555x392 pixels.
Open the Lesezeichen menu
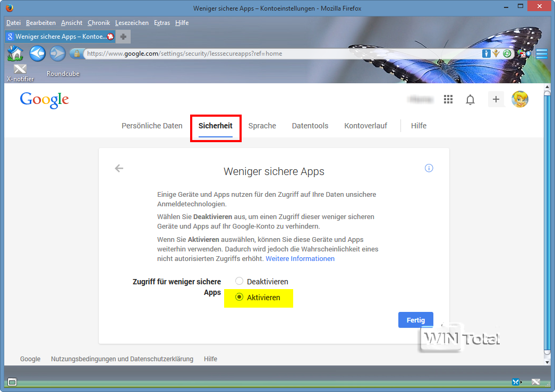132,23
